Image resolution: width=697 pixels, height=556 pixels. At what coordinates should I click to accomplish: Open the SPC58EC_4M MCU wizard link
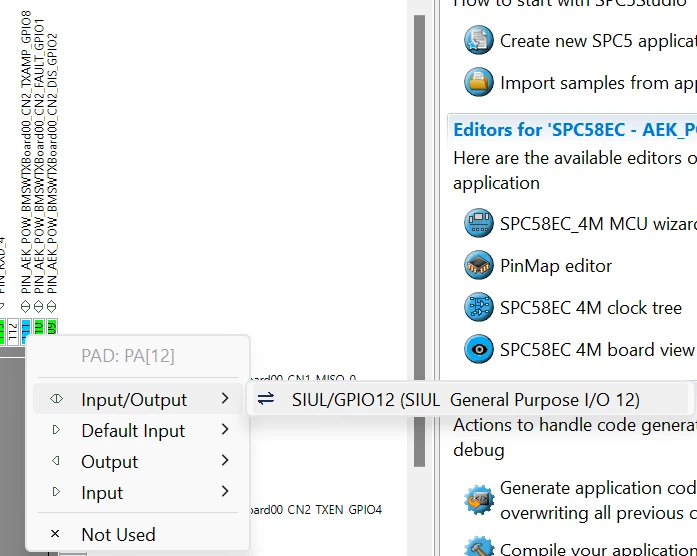coord(598,224)
